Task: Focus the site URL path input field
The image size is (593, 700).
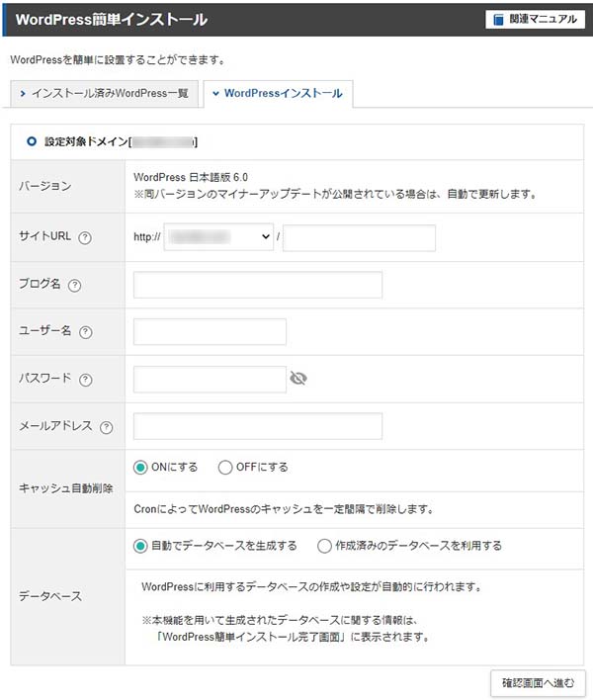Action: (x=359, y=238)
